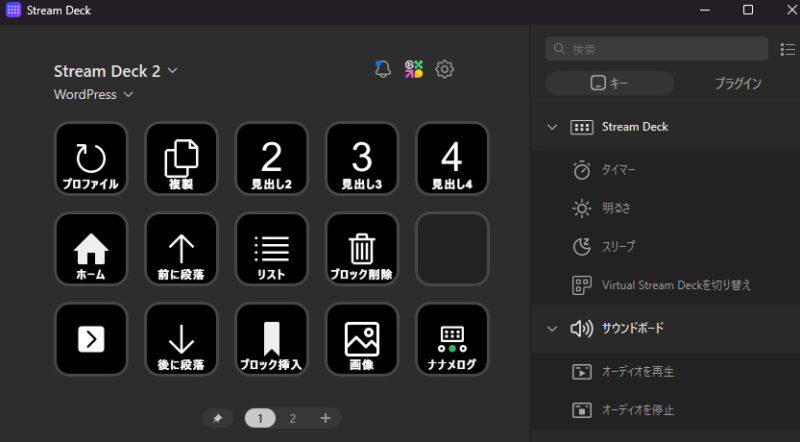Select the 明るさ brightness action
This screenshot has width=800, height=442.
click(665, 208)
